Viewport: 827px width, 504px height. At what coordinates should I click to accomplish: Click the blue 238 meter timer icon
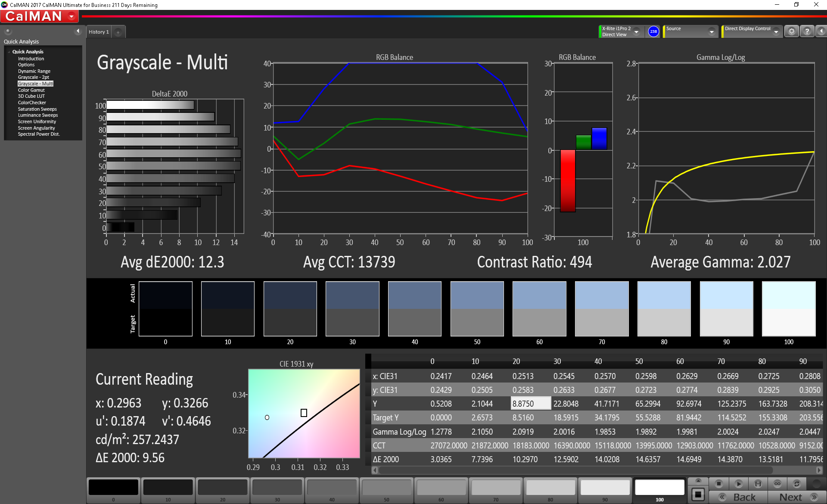[653, 31]
